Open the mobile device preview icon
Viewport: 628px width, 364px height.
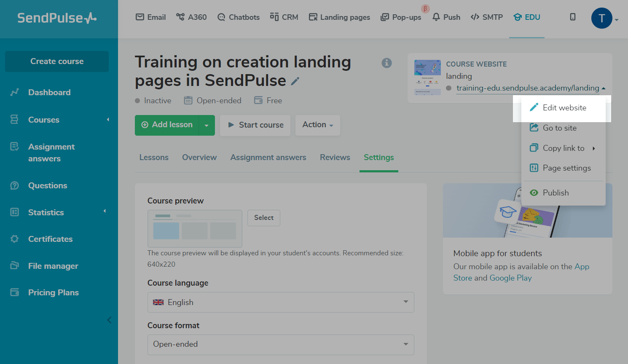click(x=572, y=17)
